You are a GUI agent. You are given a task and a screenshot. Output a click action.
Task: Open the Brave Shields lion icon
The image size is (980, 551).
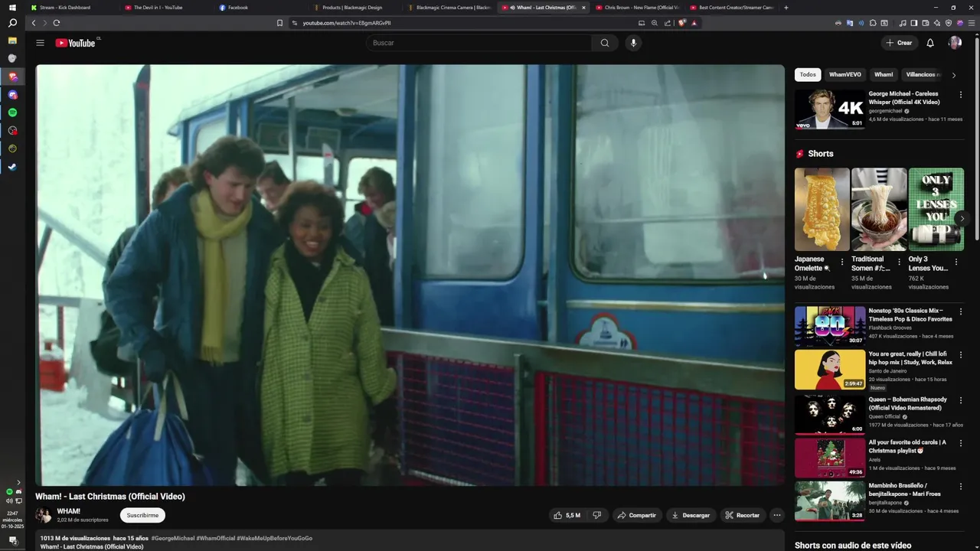coord(682,23)
